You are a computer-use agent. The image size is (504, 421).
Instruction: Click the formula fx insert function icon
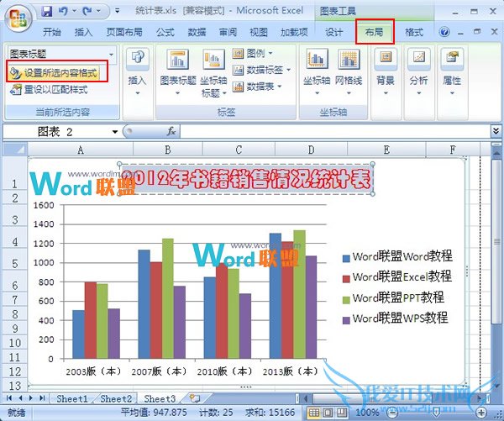point(171,132)
